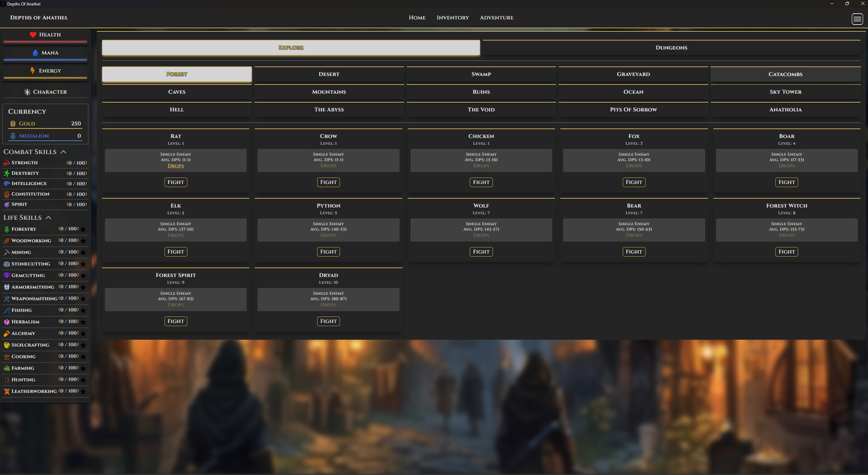Toggle the Farming favorite star

[84, 368]
